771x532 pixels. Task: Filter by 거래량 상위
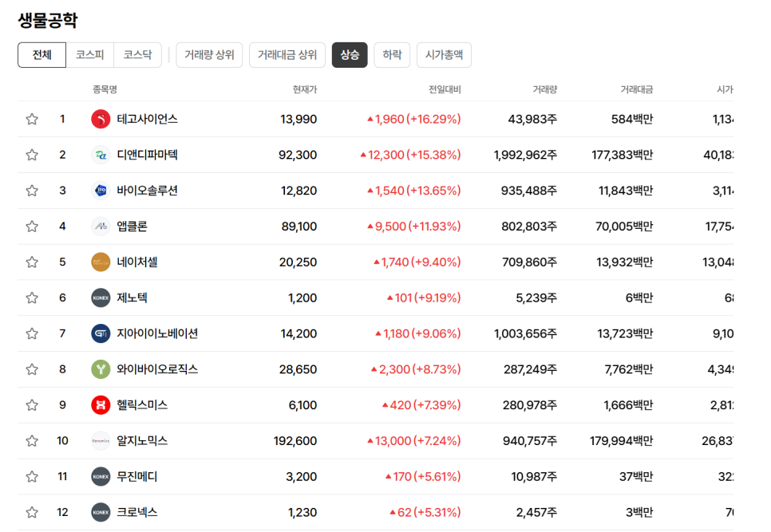pos(209,54)
